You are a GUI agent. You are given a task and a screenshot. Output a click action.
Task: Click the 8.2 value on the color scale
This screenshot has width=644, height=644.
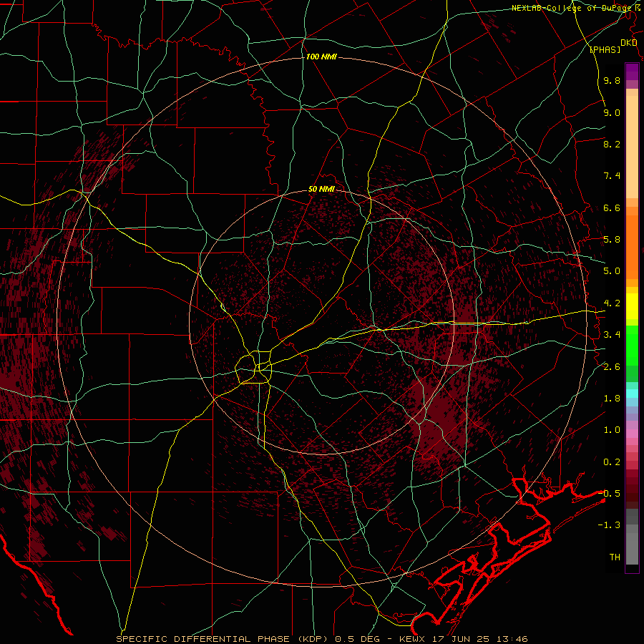[x=612, y=144]
